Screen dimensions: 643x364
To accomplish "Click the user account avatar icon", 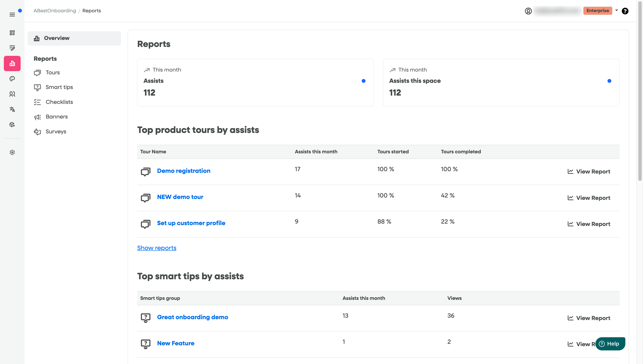I will [x=528, y=11].
